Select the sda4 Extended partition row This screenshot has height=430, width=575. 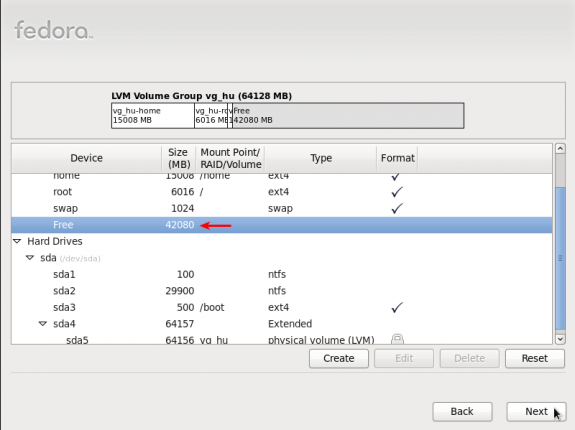click(282, 324)
